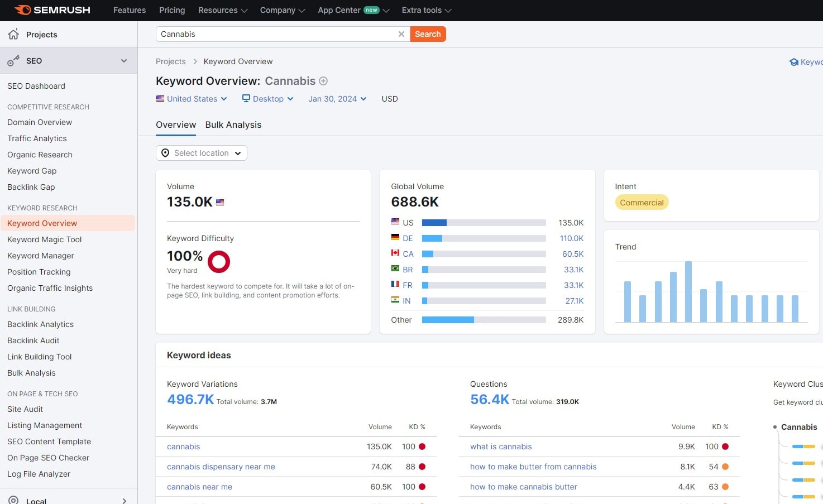
Task: Open the Resources dropdown menu
Action: (223, 10)
